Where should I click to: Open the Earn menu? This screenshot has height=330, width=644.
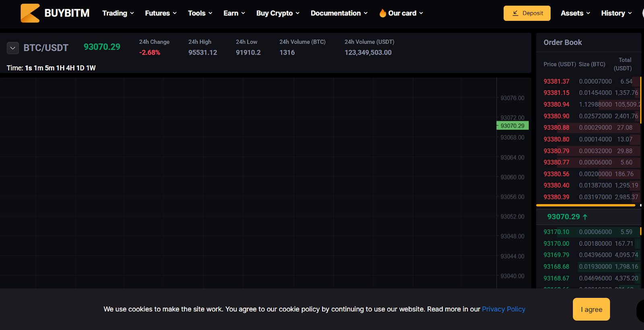tap(234, 13)
